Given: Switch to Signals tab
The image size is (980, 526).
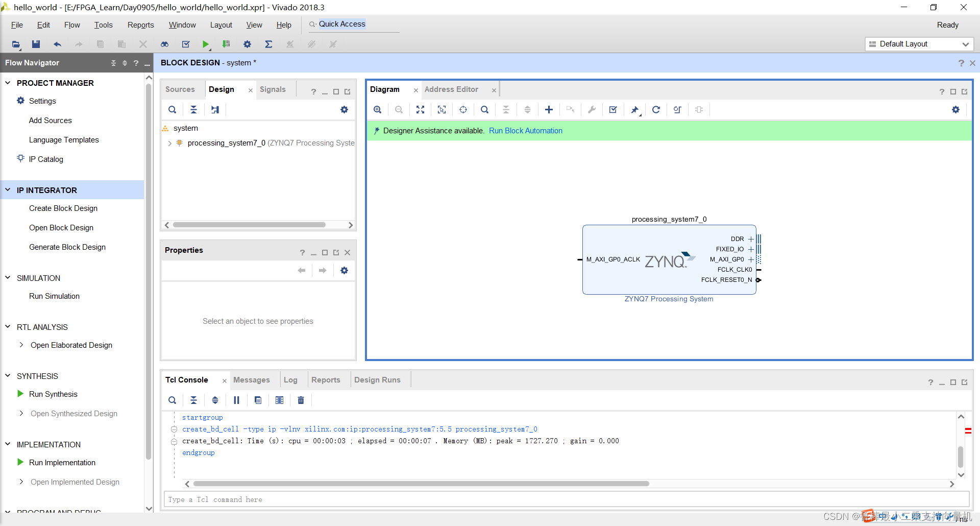Looking at the screenshot, I should tap(273, 89).
